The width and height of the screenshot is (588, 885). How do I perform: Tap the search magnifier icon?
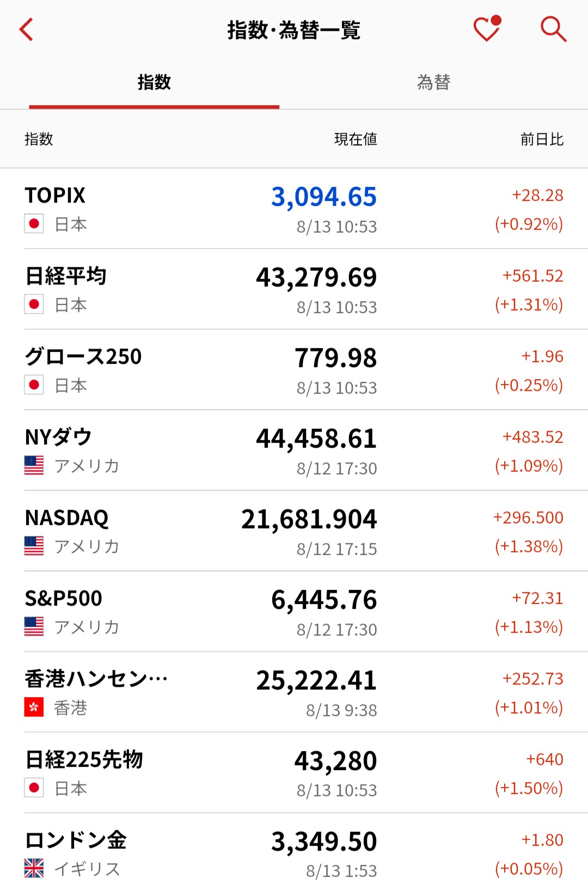553,29
